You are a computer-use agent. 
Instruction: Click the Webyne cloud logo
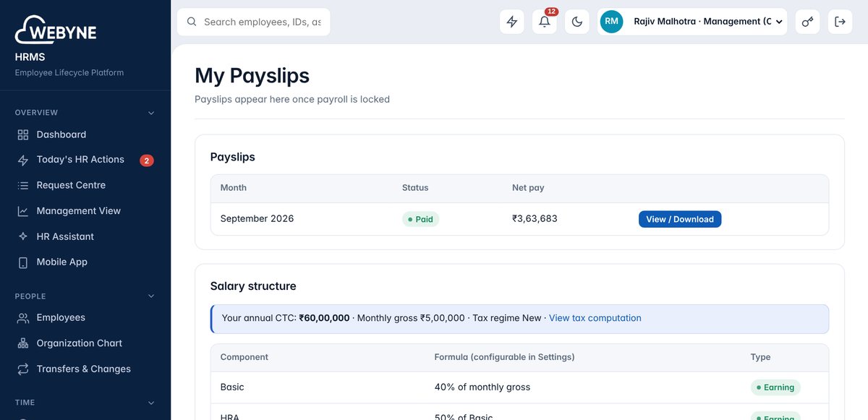coord(56,30)
